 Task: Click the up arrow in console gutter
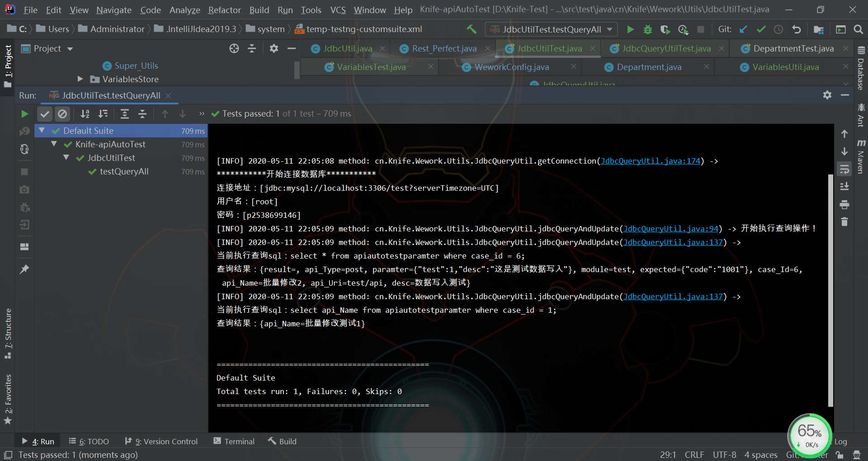(844, 134)
